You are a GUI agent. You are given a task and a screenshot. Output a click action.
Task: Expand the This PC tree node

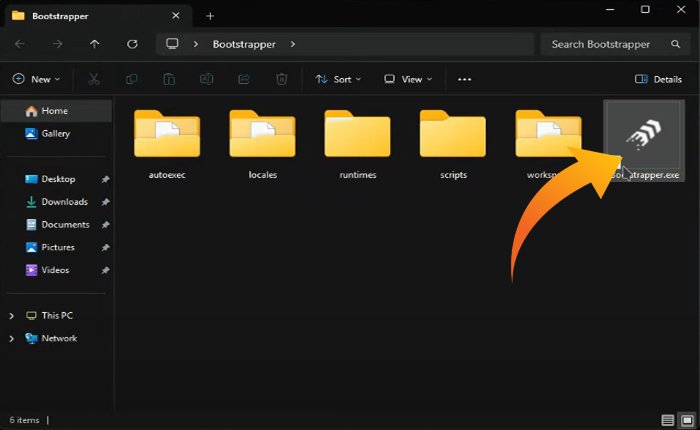click(12, 316)
